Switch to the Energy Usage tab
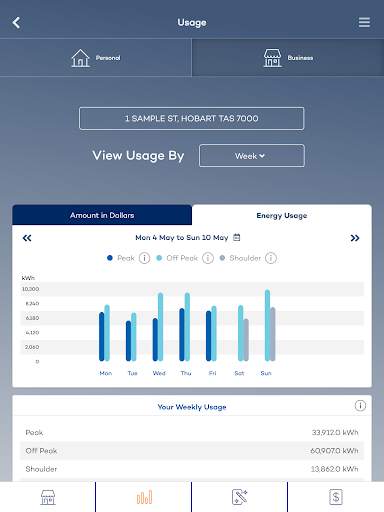Screen dimensions: 384x512 tap(282, 215)
